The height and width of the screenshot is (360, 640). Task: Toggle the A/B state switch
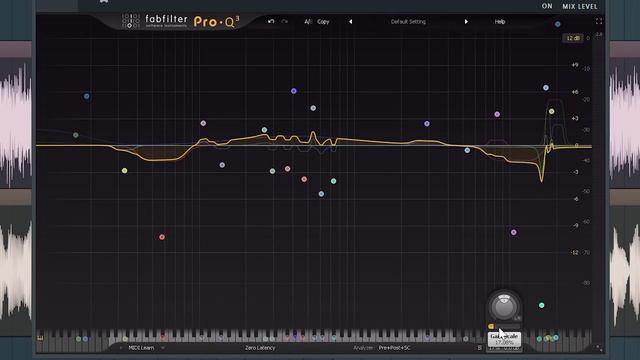[x=308, y=22]
